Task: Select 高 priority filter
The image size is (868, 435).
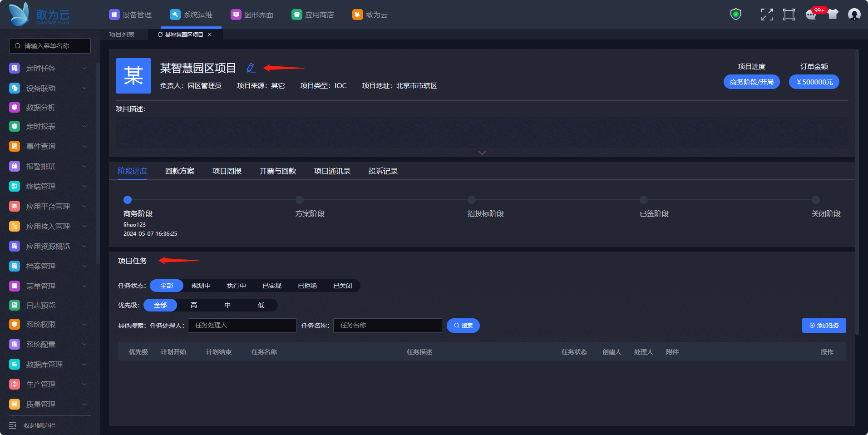Action: click(x=194, y=305)
